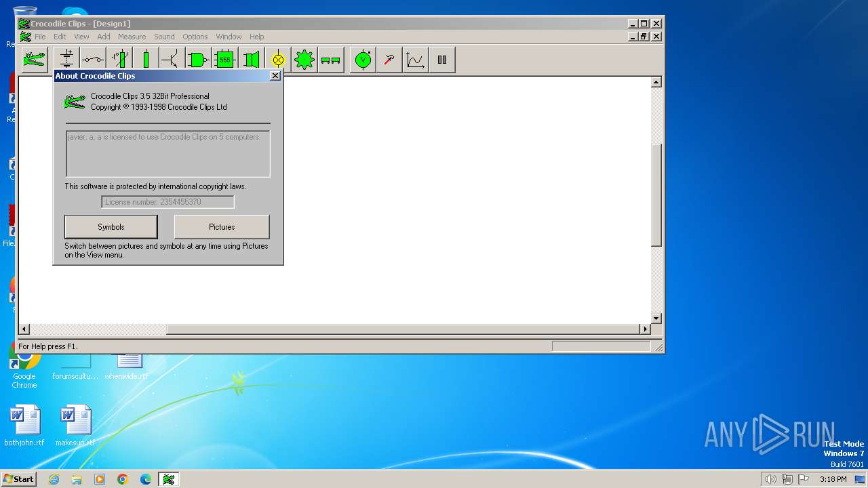
Task: Choose the Pictures button in About dialog
Action: (222, 227)
